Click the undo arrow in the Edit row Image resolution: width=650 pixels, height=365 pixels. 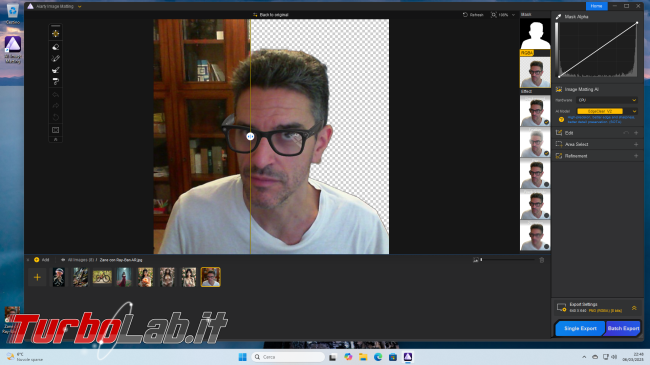626,133
